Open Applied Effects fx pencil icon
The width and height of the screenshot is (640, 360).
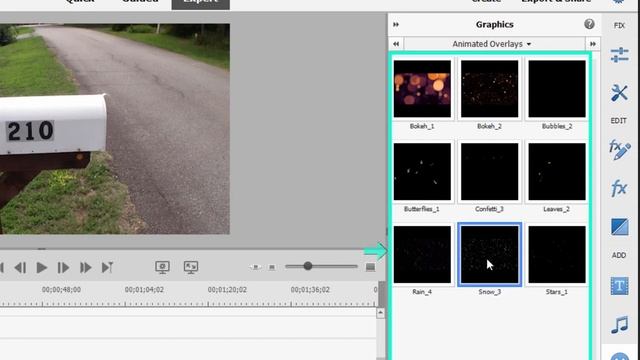click(x=619, y=149)
